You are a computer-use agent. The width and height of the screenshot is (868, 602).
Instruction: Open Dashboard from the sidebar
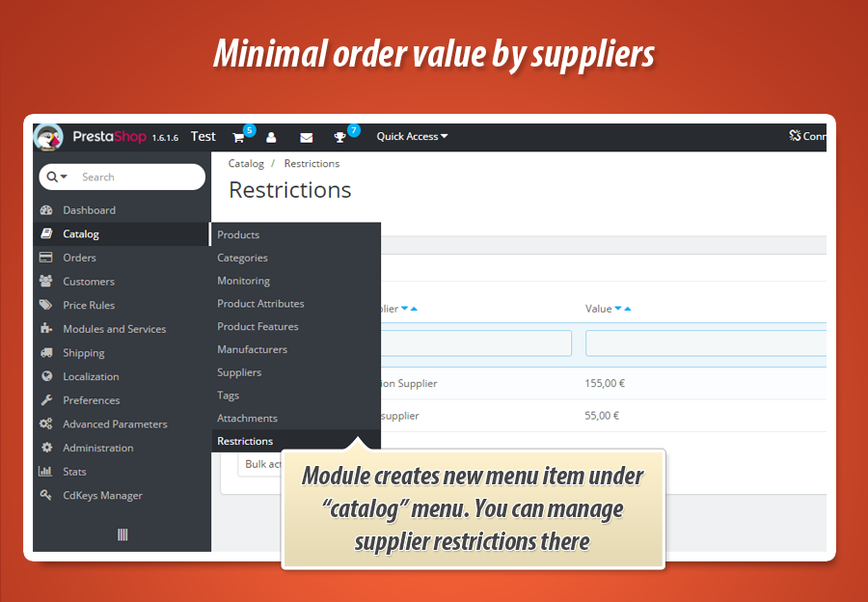point(89,210)
